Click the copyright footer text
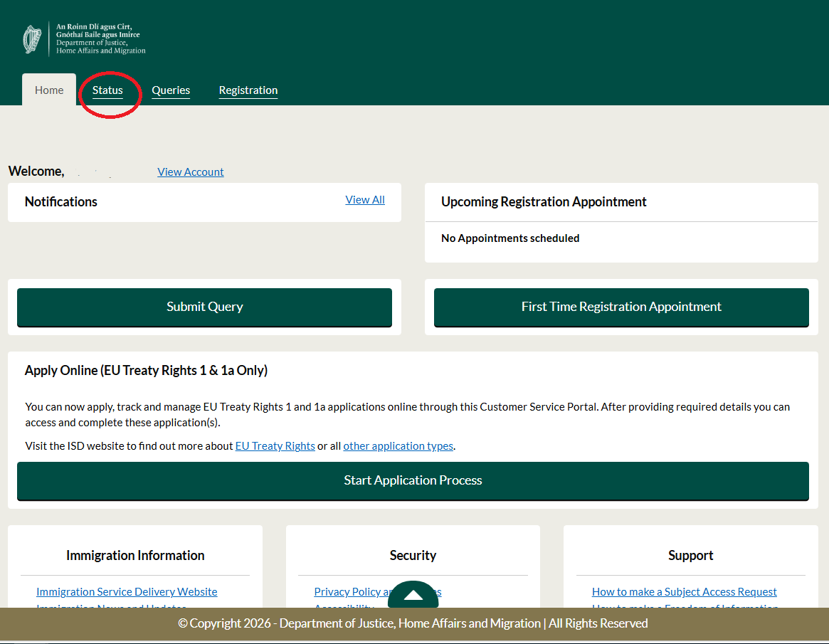The height and width of the screenshot is (644, 829). click(413, 624)
